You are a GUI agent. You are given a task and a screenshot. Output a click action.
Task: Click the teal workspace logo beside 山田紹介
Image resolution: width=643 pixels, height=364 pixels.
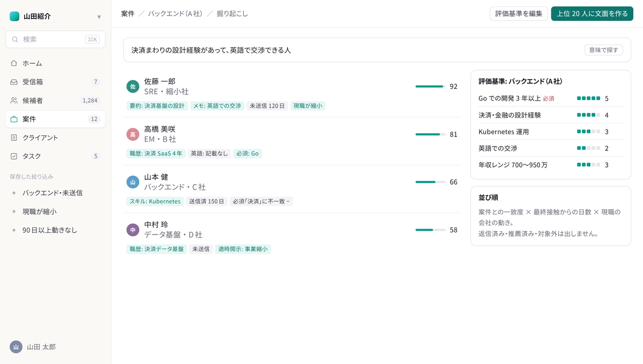(x=14, y=17)
